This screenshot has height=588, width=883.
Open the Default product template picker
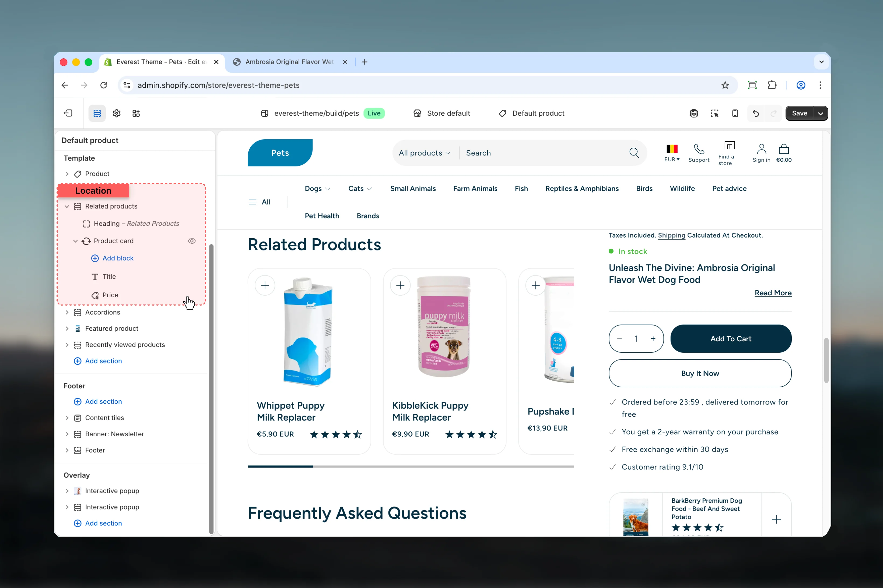pos(531,113)
